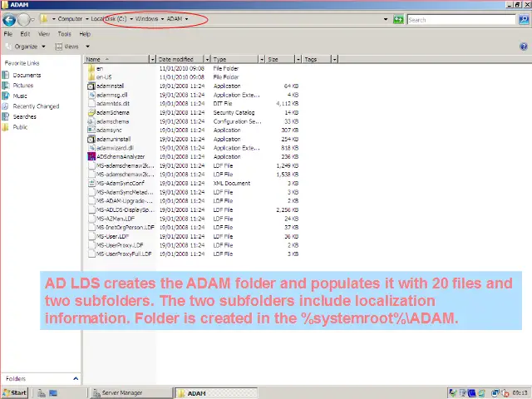Select the adammsg.dll file icon
This screenshot has height=399, width=532.
tap(91, 95)
